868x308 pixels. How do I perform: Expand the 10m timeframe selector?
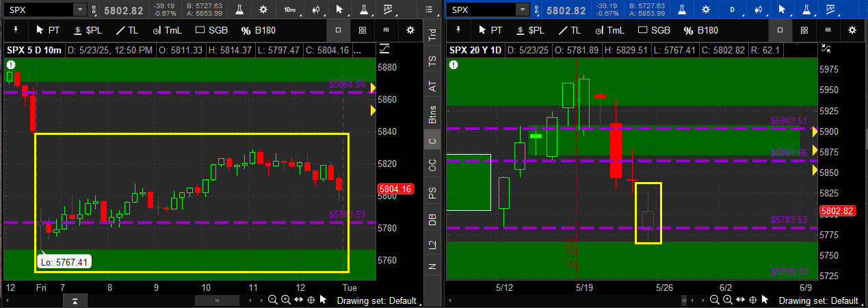click(290, 10)
